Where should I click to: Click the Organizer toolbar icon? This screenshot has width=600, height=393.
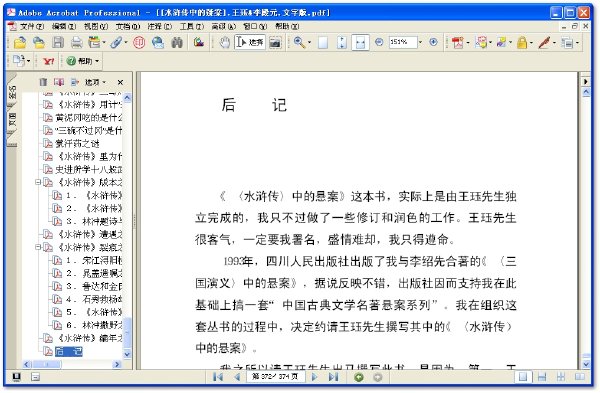pos(94,42)
